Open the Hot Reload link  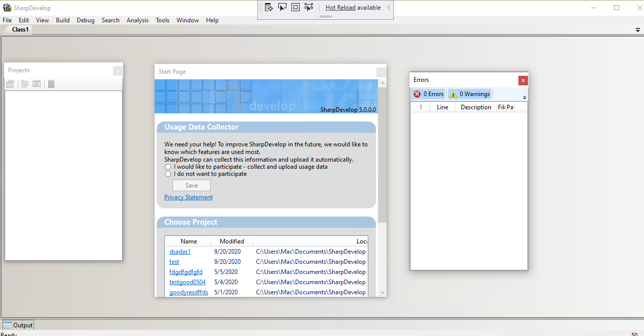[341, 8]
